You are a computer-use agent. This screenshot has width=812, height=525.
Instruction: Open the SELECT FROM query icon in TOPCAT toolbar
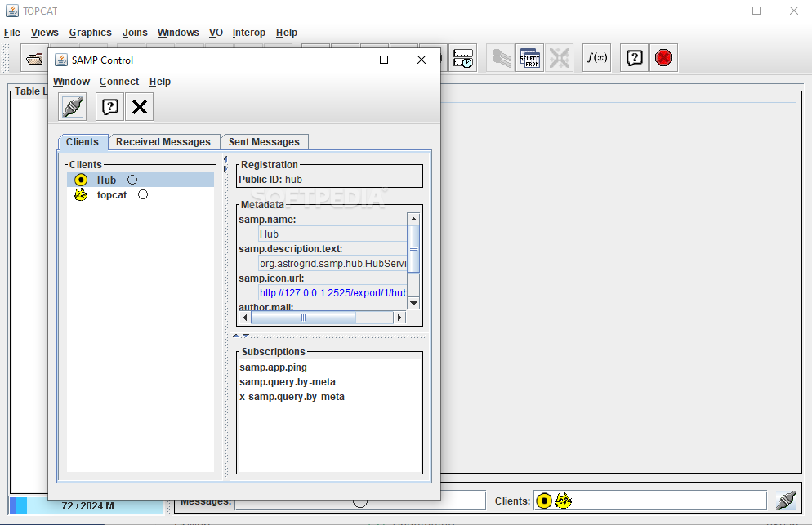(530, 58)
